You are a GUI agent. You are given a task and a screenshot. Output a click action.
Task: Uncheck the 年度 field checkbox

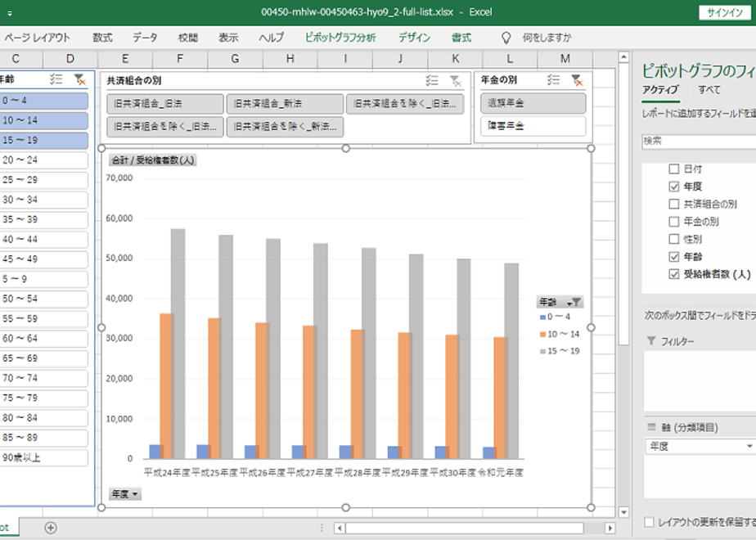[x=674, y=186]
